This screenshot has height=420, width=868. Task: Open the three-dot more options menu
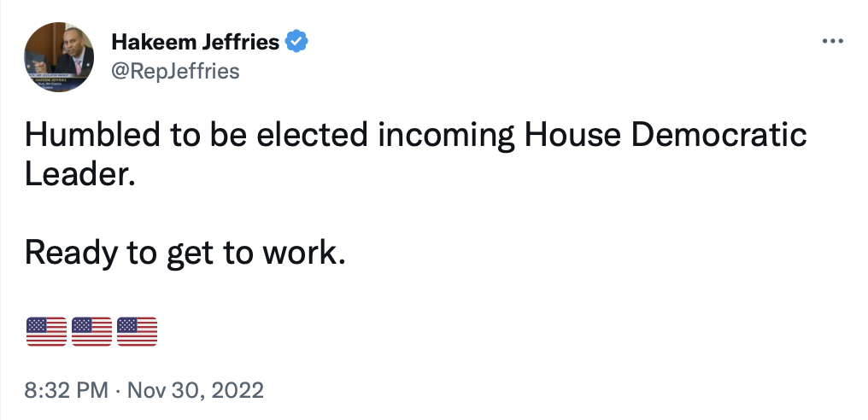(x=831, y=41)
